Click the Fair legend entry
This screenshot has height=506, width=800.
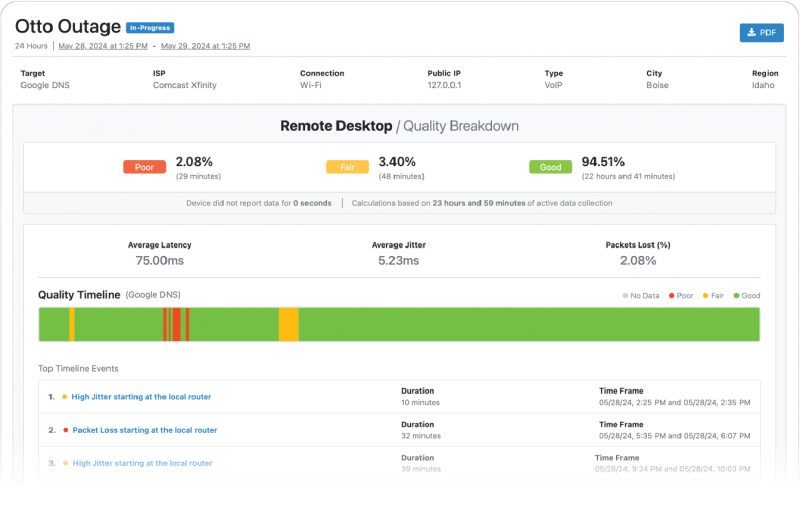(x=713, y=296)
